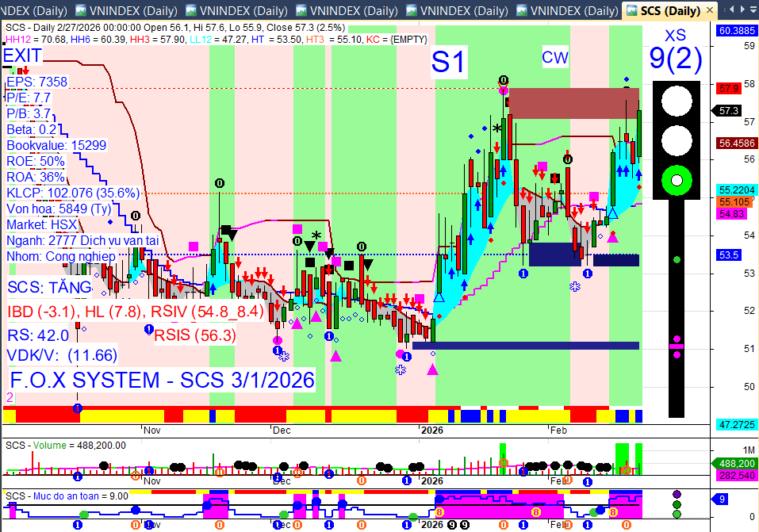This screenshot has width=759, height=532.
Task: Click the orange 55.105 price label
Action: point(734,202)
